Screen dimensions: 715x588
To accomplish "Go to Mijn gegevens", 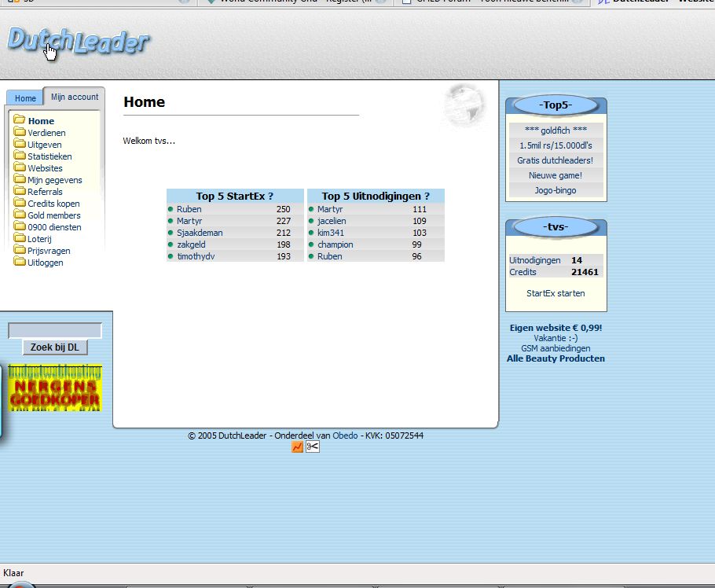I will [55, 180].
